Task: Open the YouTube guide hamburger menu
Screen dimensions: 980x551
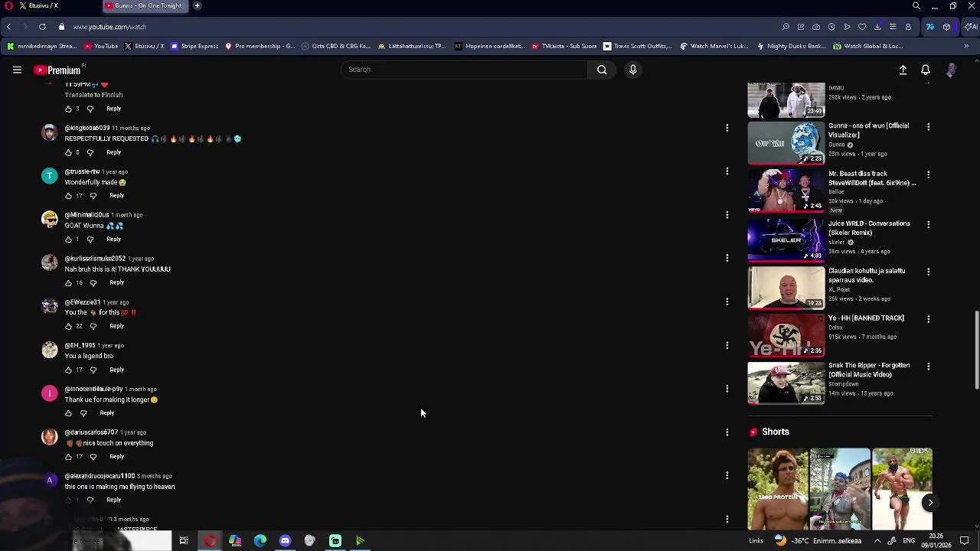Action: tap(17, 70)
